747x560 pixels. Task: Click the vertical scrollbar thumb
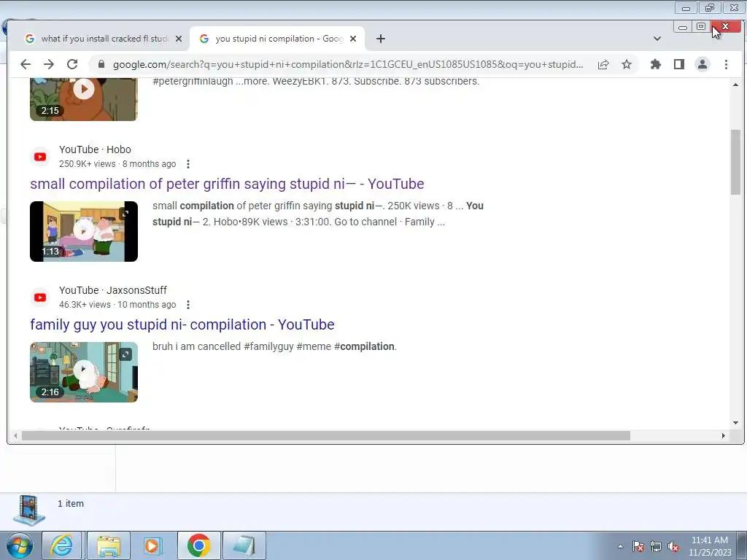click(x=735, y=162)
